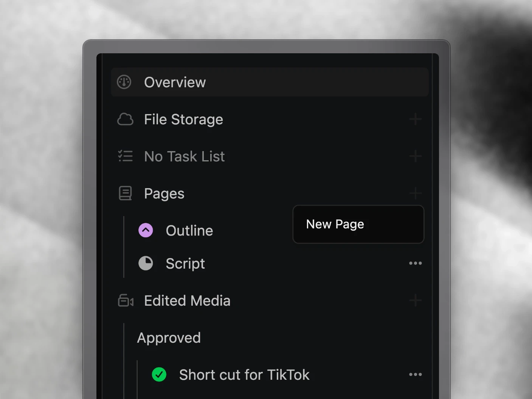Screen dimensions: 532x399
Task: Click the plus button next to Pages
Action: click(415, 193)
